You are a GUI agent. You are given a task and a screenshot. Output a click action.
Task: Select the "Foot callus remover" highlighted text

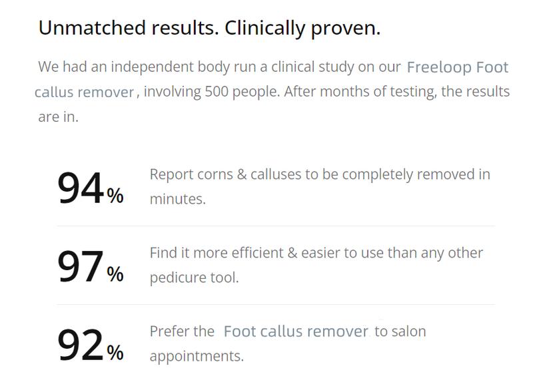[x=296, y=331]
